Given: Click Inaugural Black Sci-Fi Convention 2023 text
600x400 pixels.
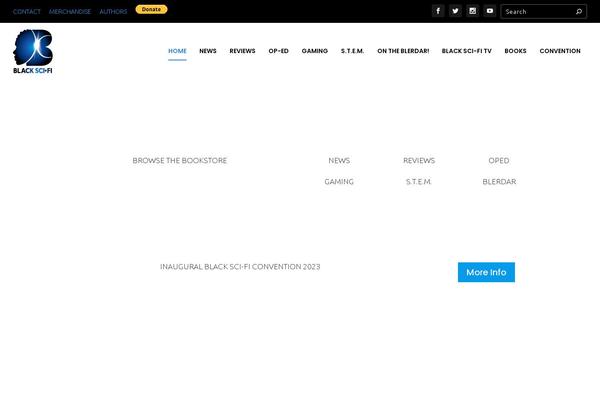Looking at the screenshot, I should (x=240, y=266).
